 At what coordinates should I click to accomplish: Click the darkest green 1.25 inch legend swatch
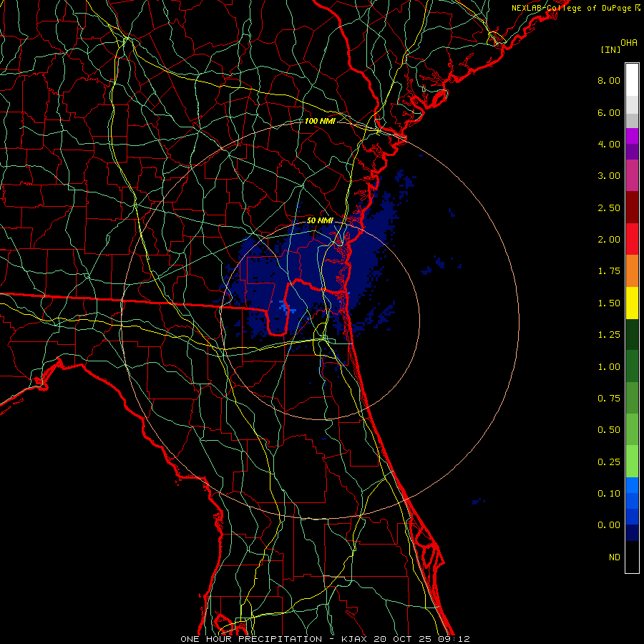632,335
